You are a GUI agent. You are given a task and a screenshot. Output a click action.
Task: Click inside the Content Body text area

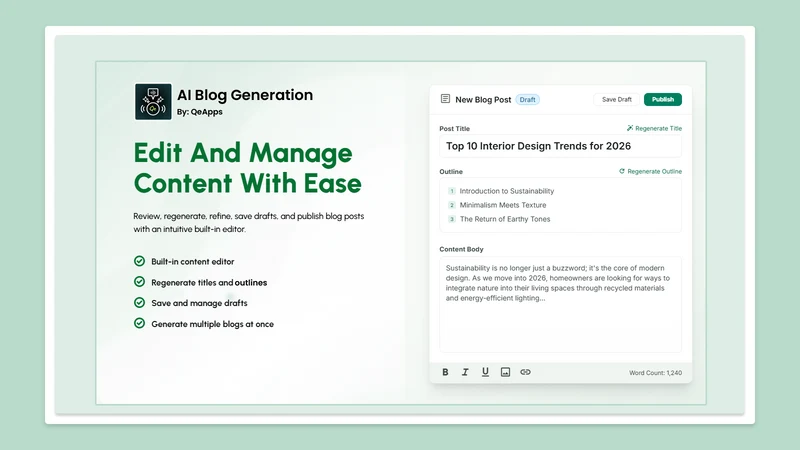[x=560, y=304]
